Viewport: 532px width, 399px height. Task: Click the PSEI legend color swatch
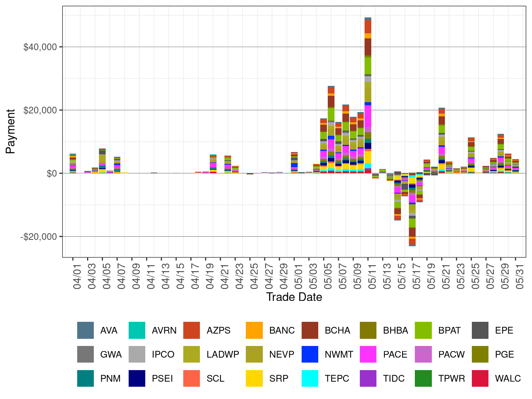coord(137,378)
